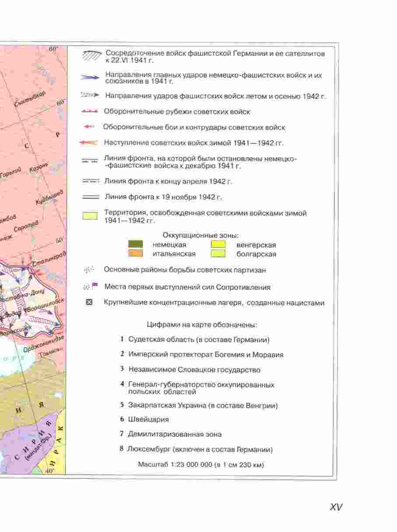
Task: Click the page number XV
Action: pyautogui.click(x=336, y=507)
